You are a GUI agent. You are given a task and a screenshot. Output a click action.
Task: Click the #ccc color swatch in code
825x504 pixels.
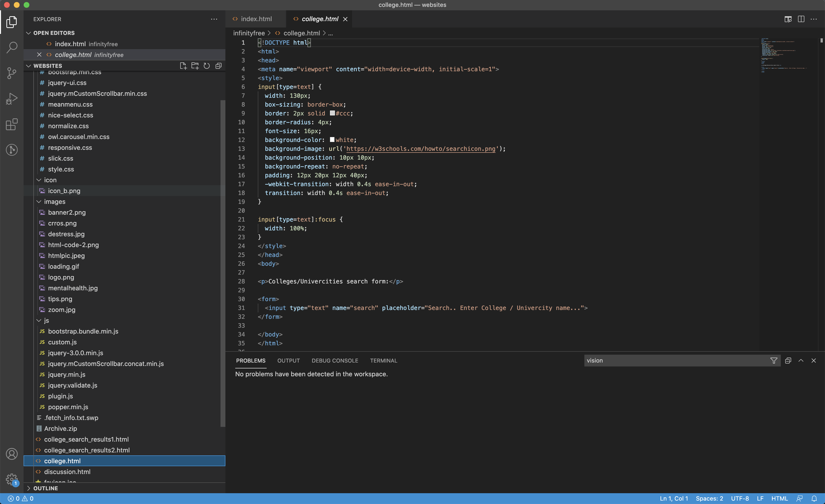(332, 113)
